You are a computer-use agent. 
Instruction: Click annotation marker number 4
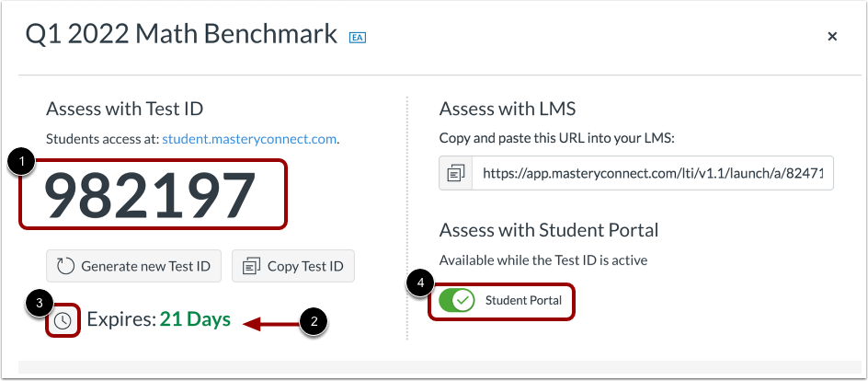click(421, 283)
